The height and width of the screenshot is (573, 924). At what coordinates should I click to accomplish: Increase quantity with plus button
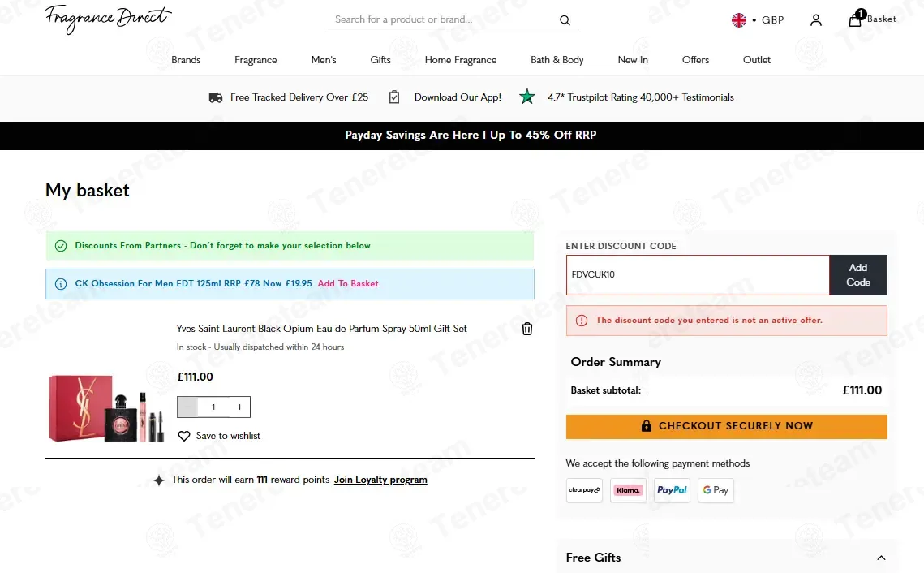239,407
